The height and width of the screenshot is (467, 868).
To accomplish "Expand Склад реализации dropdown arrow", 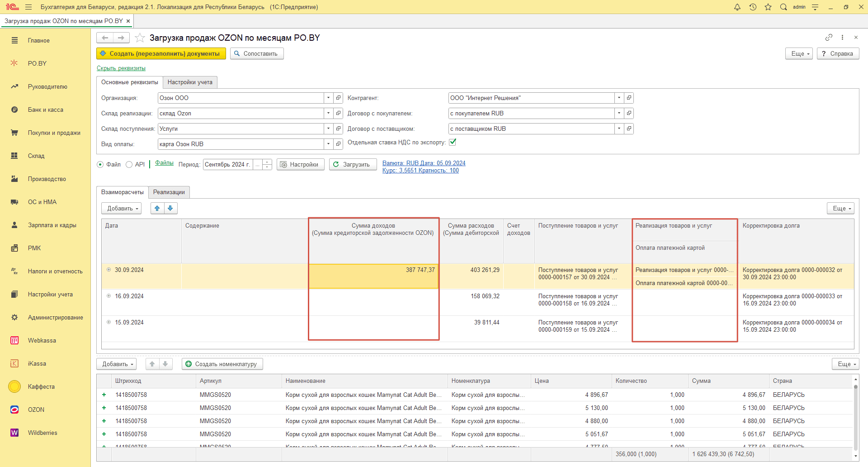I will pyautogui.click(x=329, y=113).
